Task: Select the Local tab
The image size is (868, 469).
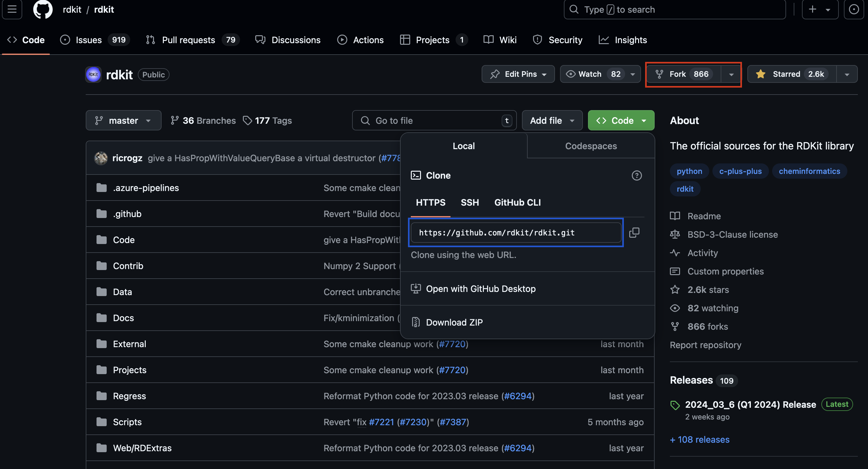Action: pos(464,146)
